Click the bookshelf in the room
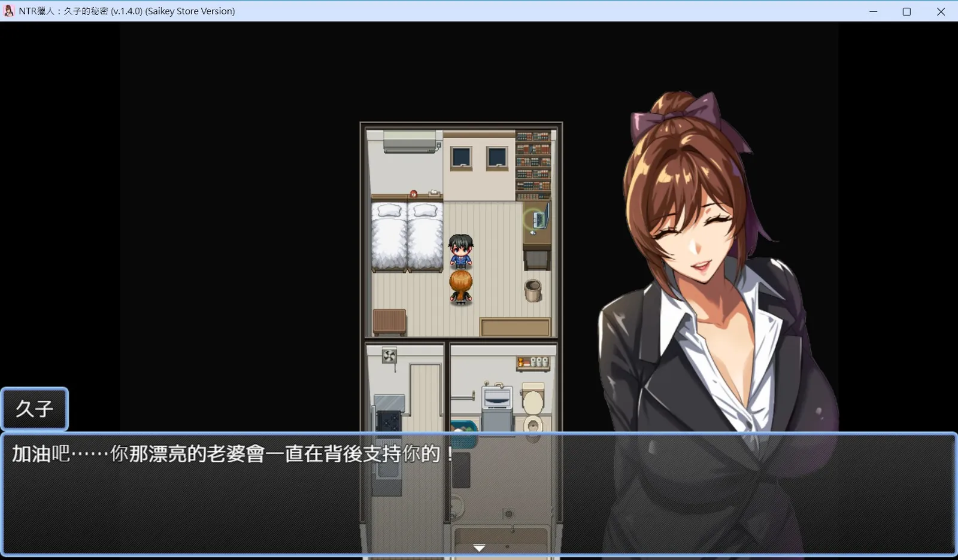This screenshot has height=560, width=958. (x=533, y=166)
